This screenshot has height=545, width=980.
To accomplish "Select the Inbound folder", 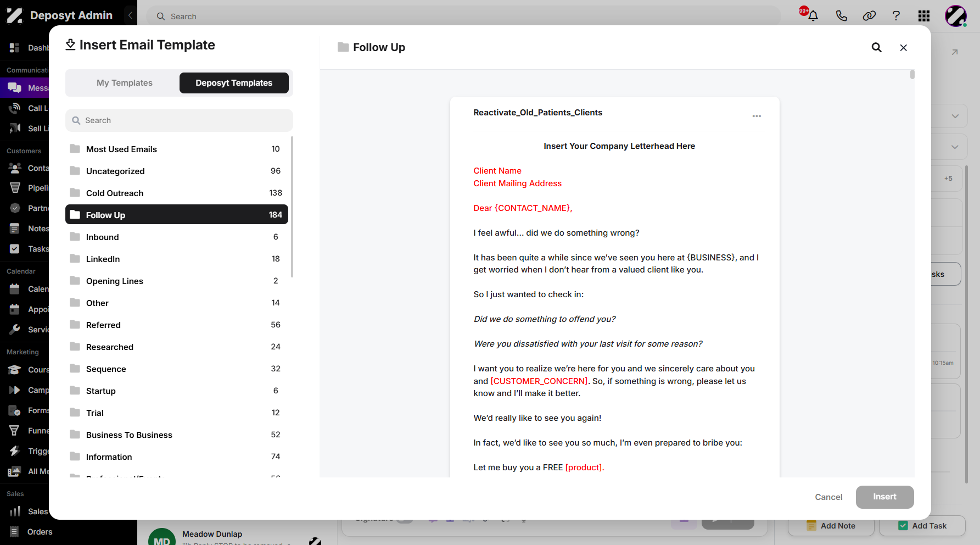I will [x=177, y=237].
